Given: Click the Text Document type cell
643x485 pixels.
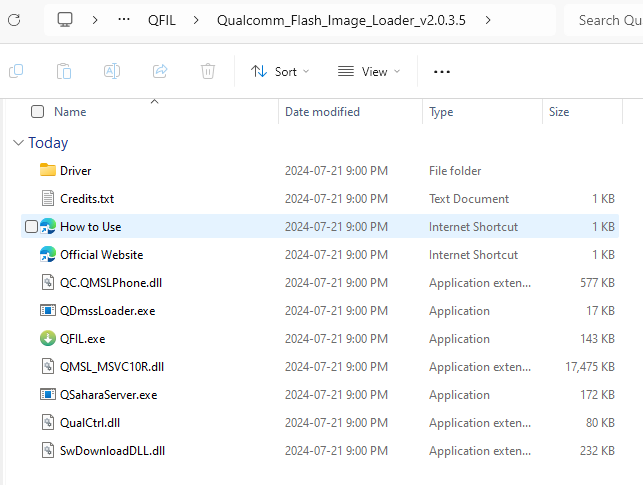Looking at the screenshot, I should 469,199.
